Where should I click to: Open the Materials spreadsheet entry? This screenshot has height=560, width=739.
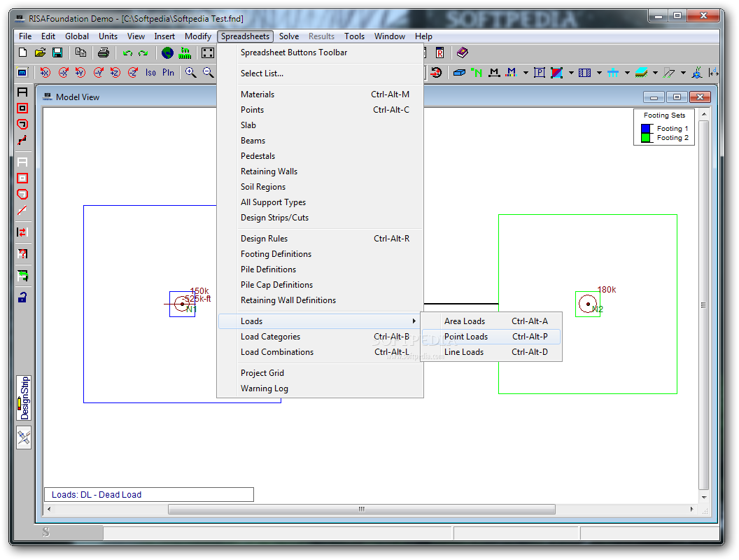click(x=320, y=94)
